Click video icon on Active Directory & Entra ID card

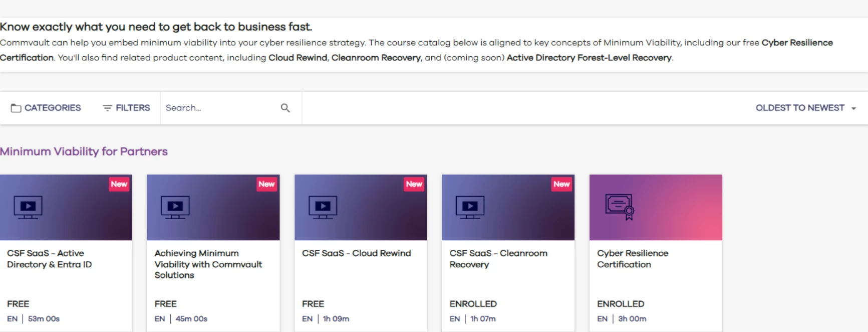click(x=28, y=207)
